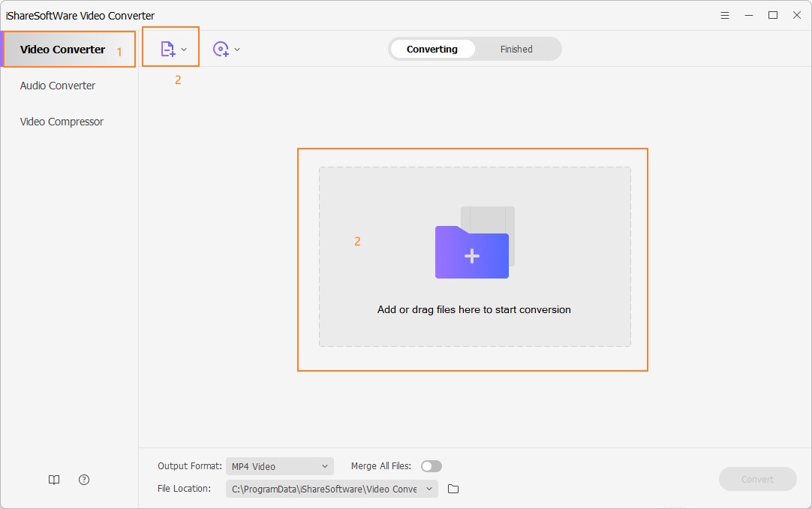Open Video Compressor
The width and height of the screenshot is (812, 509).
(x=61, y=121)
